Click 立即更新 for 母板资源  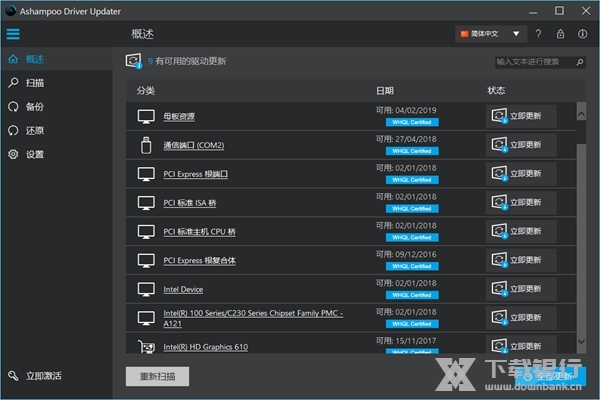(521, 116)
